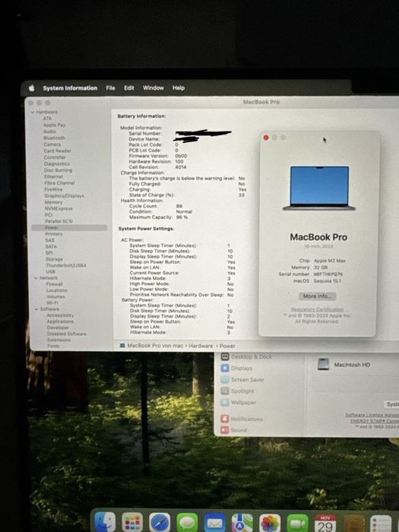Collapse the Hardware section in sidebar

[x=33, y=112]
